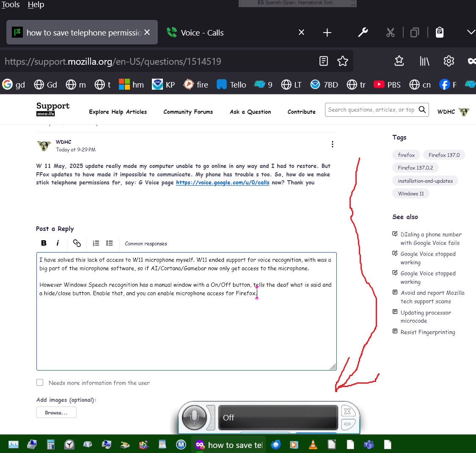Toggle bold formatting in reply editor
Image resolution: width=476 pixels, height=453 pixels.
(44, 243)
